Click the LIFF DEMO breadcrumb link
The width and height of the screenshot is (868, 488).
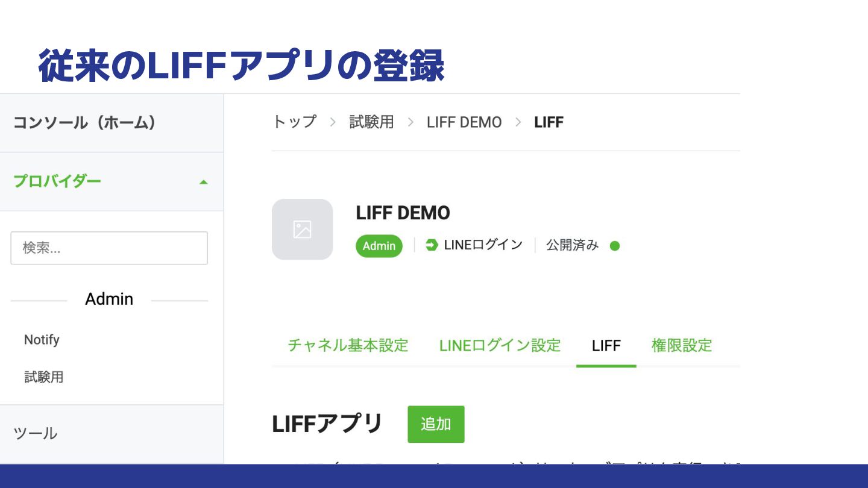(x=464, y=122)
